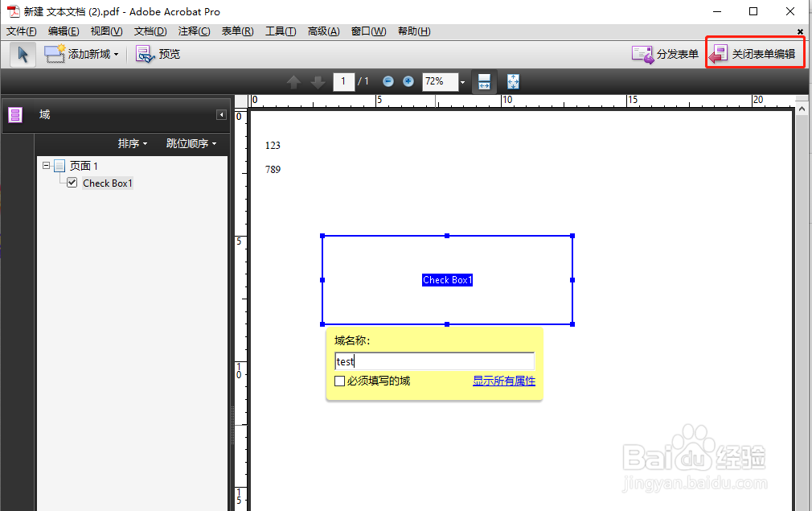Zoom out with the minus icon
The image size is (812, 511).
388,81
